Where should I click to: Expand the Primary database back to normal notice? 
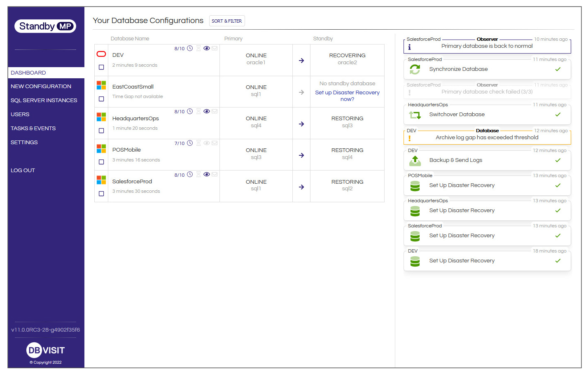pyautogui.click(x=487, y=46)
